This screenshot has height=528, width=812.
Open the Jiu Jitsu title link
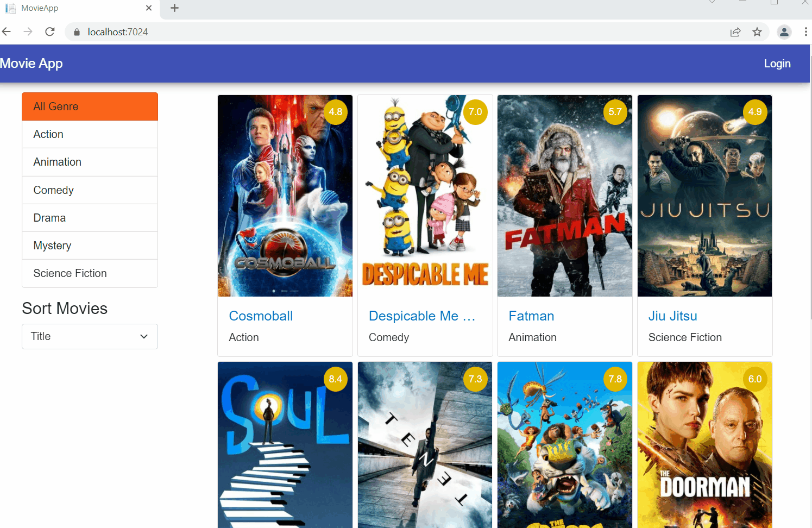(672, 316)
